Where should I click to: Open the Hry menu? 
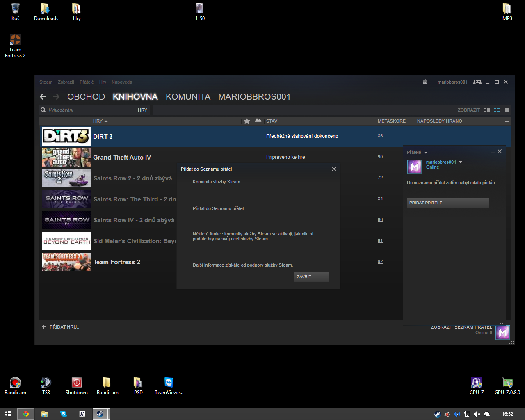click(x=103, y=82)
